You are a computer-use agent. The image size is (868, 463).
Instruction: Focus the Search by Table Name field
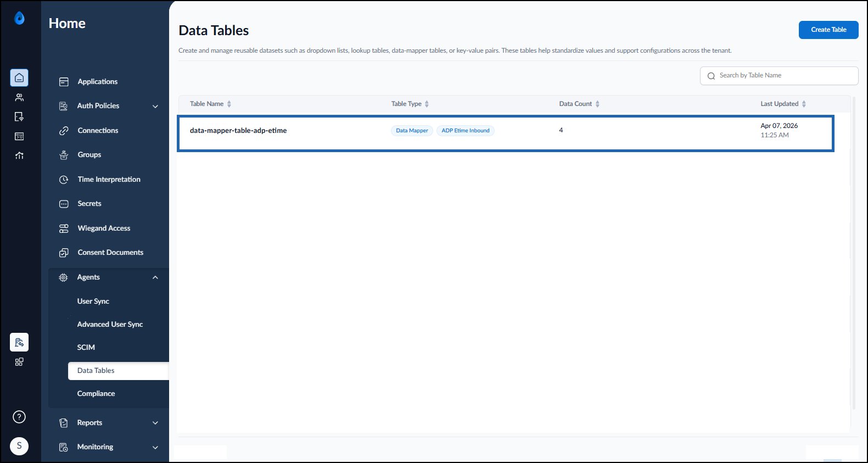pos(779,76)
